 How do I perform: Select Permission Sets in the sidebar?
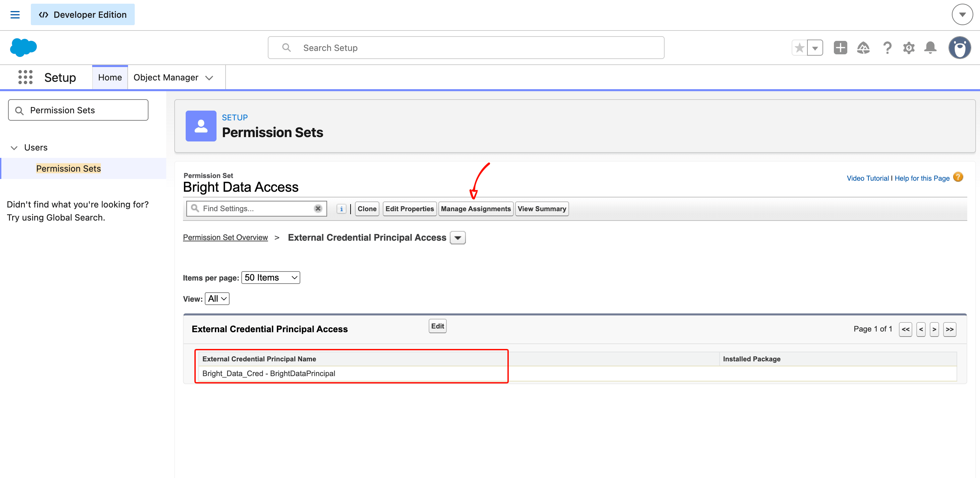(x=68, y=169)
